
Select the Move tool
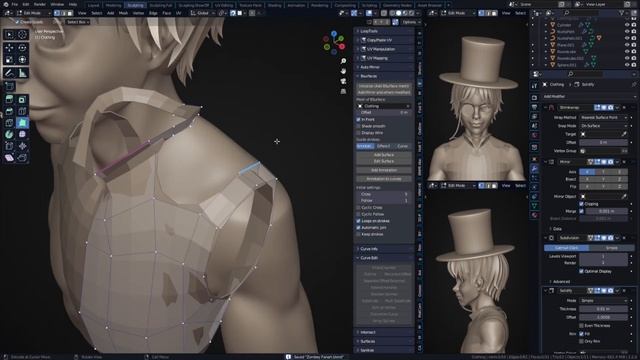(9, 48)
